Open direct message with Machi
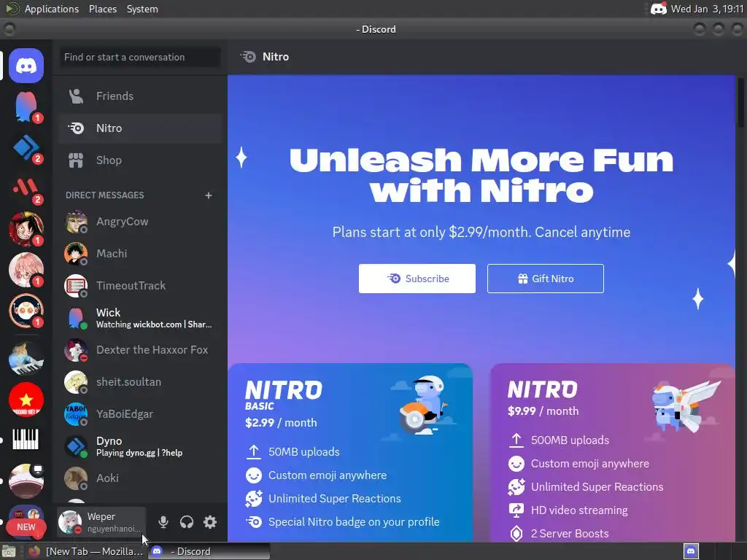This screenshot has height=560, width=747. coord(139,254)
